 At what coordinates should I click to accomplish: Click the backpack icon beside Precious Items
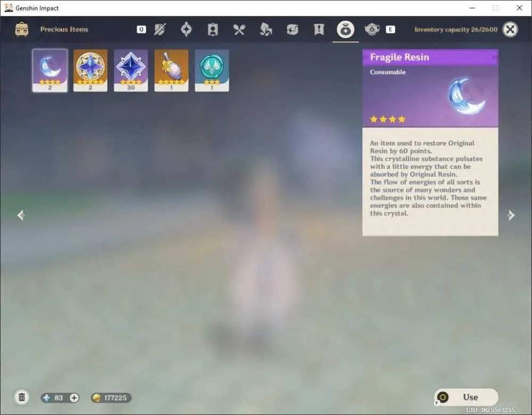coord(22,29)
